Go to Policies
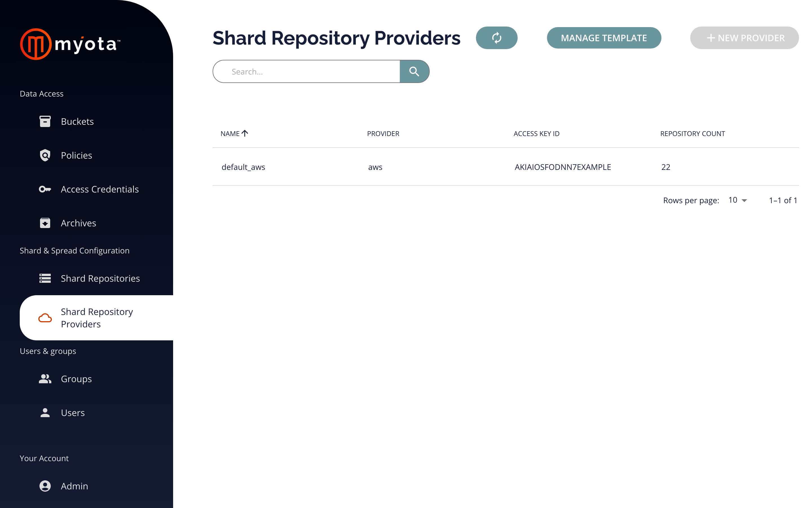812x508 pixels. 76,155
